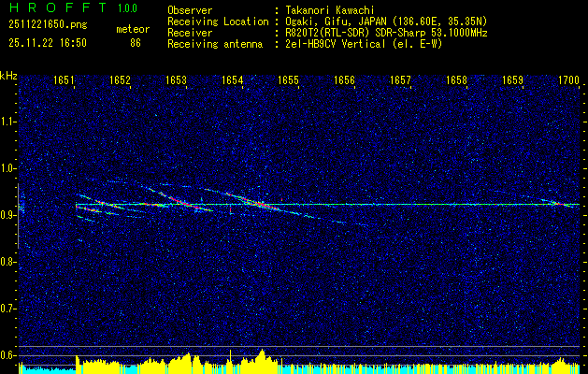Click the kHz axis unit label
The height and width of the screenshot is (374, 588).
click(8, 76)
